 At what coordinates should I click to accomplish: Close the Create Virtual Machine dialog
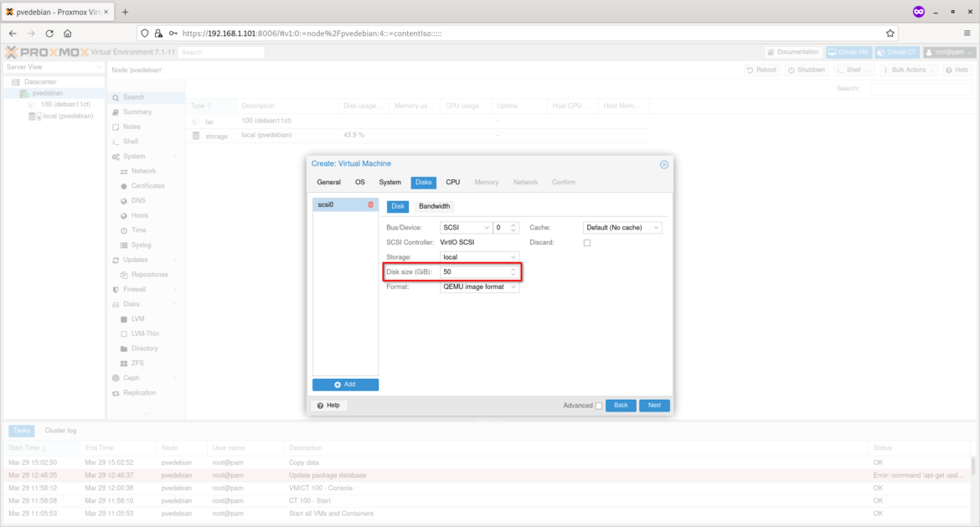click(664, 164)
